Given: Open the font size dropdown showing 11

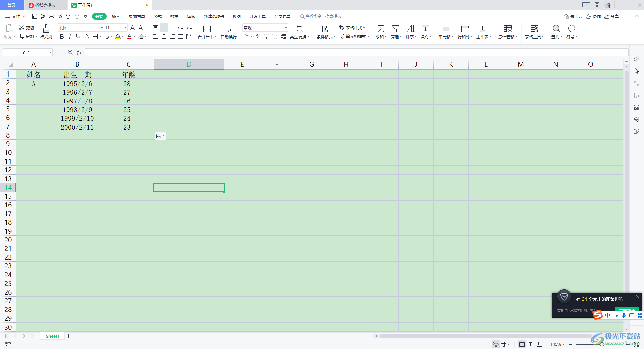Looking at the screenshot, I should [125, 28].
